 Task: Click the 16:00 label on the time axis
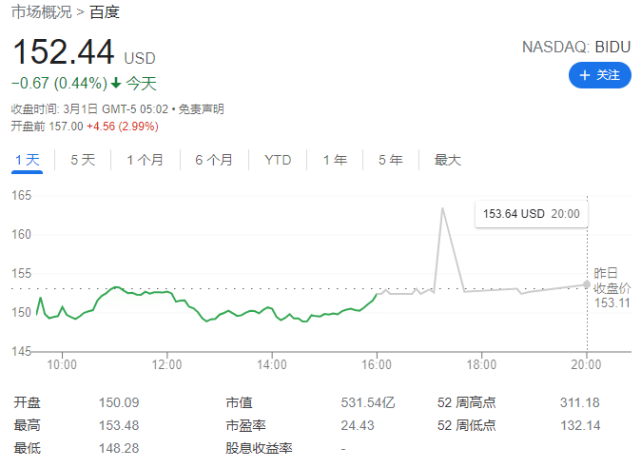377,365
